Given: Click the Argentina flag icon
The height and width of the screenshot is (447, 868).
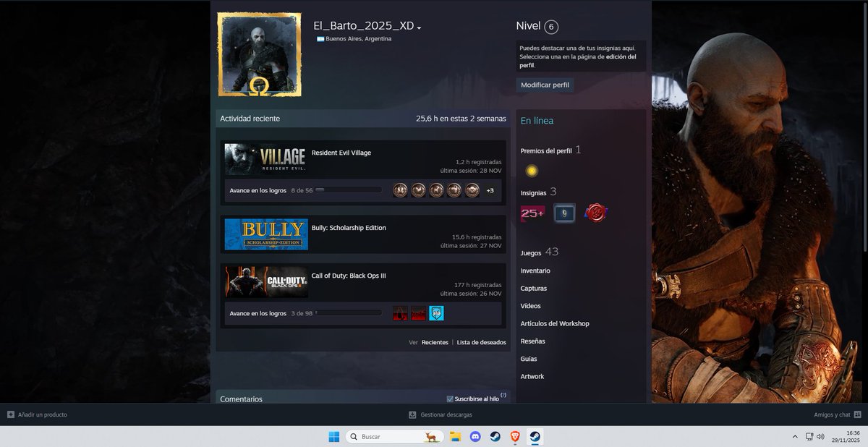Looking at the screenshot, I should 320,39.
